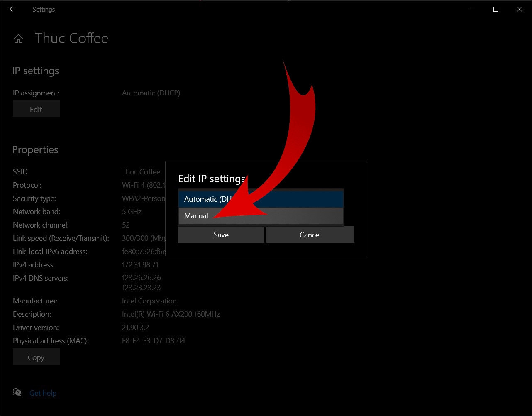Click the Physical address (MAC) label
This screenshot has width=532, height=416.
[51, 341]
